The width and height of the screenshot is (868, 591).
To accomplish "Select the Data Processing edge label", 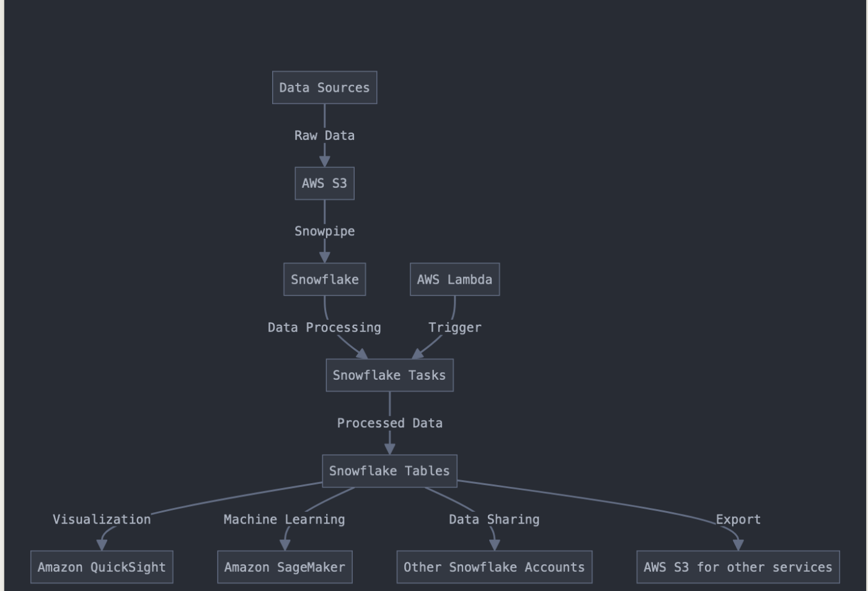I will click(324, 327).
